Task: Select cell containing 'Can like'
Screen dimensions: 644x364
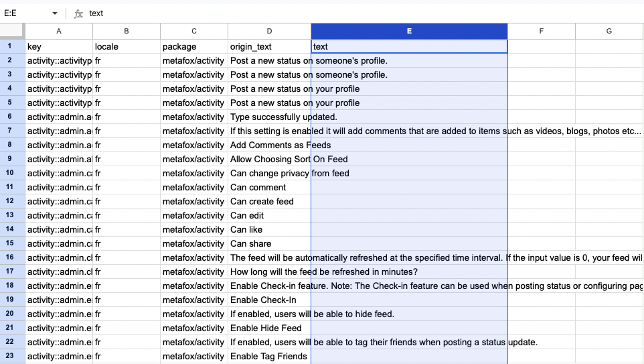Action: (x=269, y=229)
